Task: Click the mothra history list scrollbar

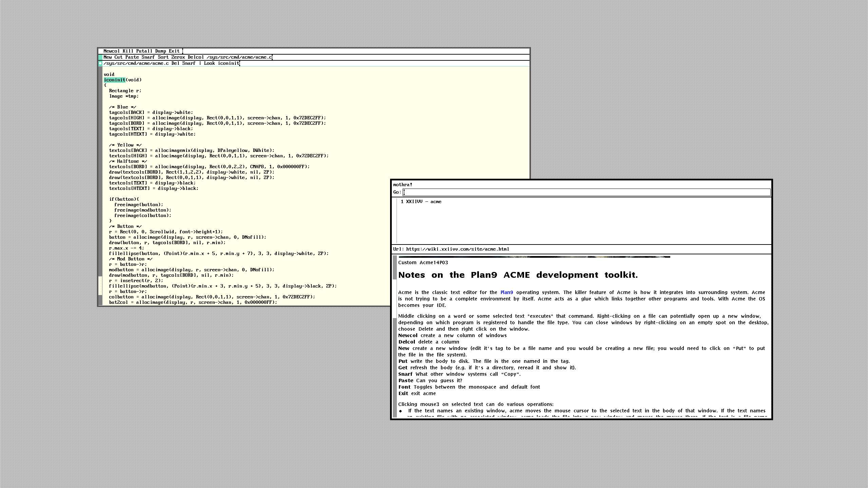Action: click(395, 220)
